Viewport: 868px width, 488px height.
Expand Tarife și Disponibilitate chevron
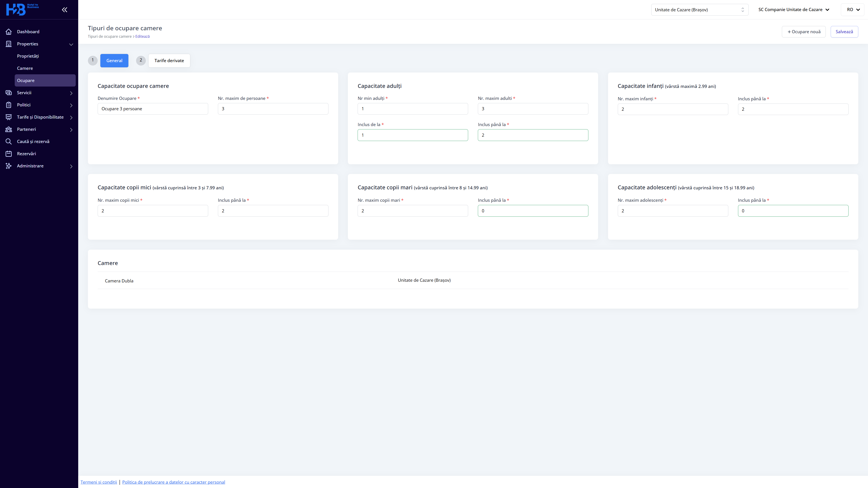(71, 117)
